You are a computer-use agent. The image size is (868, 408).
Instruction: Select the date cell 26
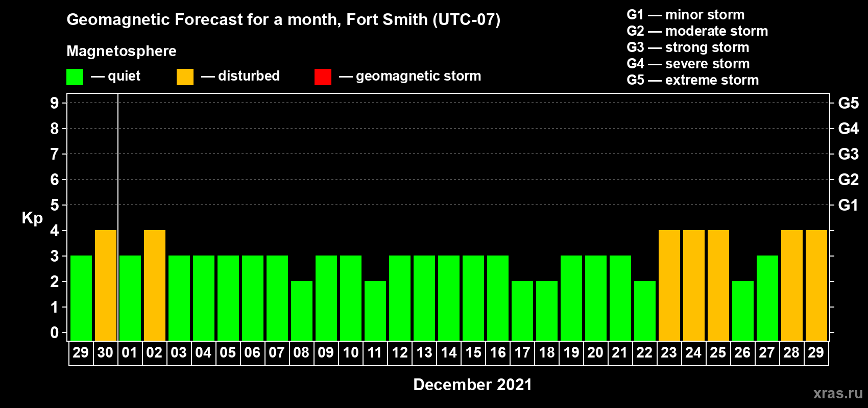(742, 353)
